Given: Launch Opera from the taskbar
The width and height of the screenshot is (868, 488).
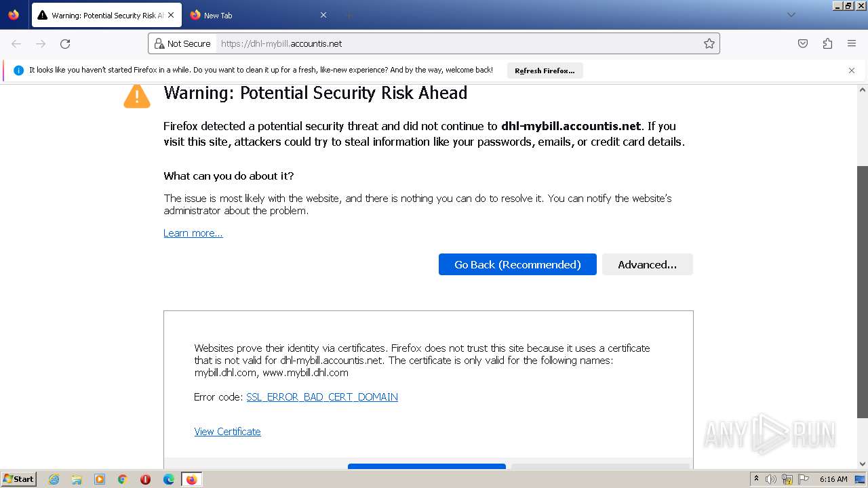Looking at the screenshot, I should click(x=145, y=479).
